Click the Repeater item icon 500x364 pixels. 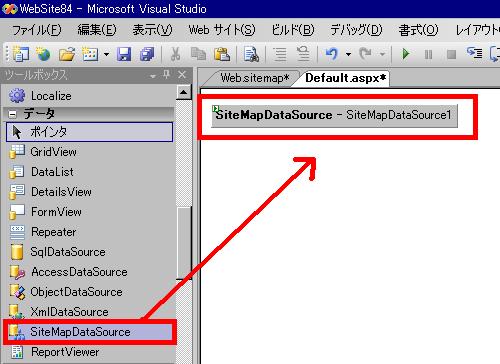(x=17, y=232)
